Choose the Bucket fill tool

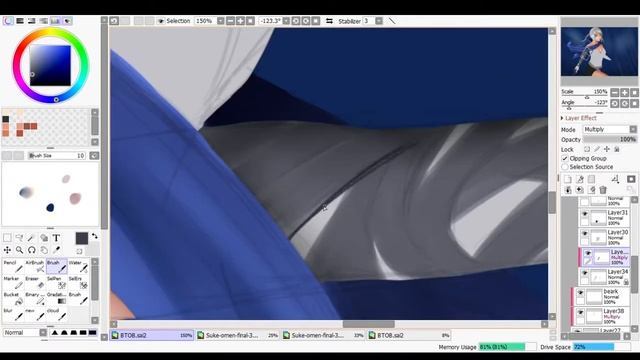pos(13,298)
